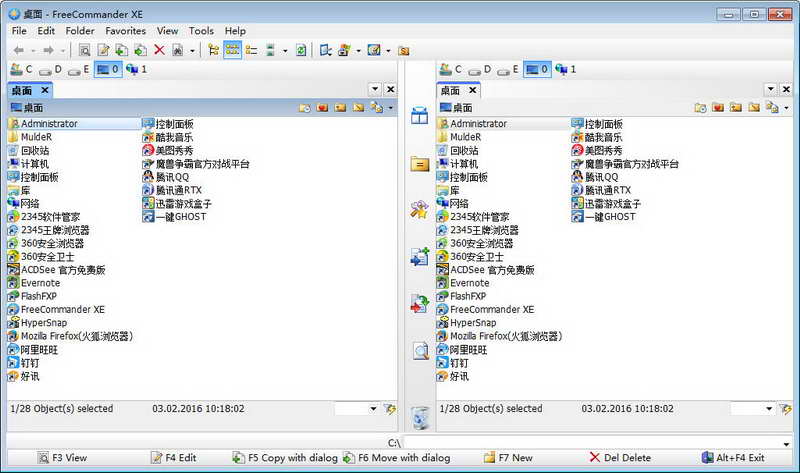Select FlashFXP in the right panel
Image resolution: width=800 pixels, height=473 pixels.
[462, 296]
